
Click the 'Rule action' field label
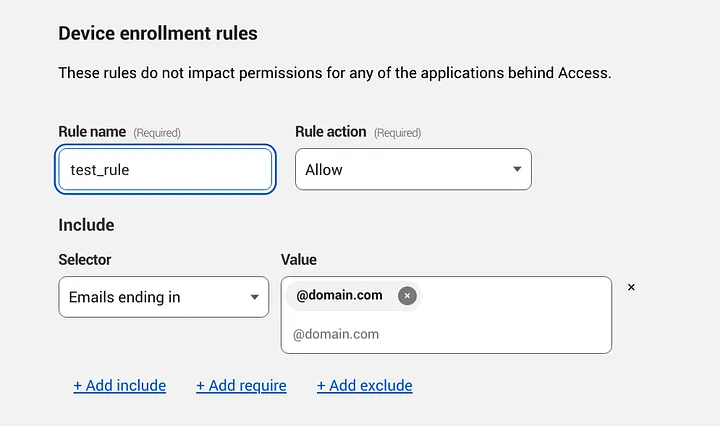click(x=330, y=132)
